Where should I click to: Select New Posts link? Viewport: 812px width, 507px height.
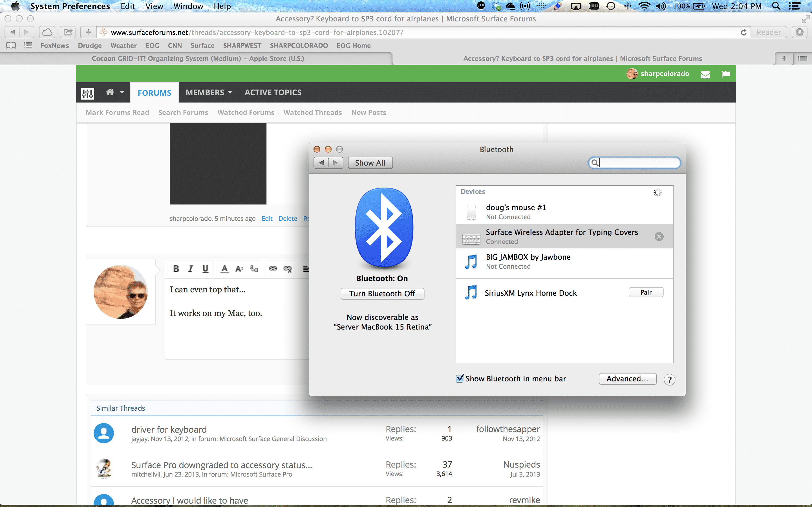coord(368,112)
